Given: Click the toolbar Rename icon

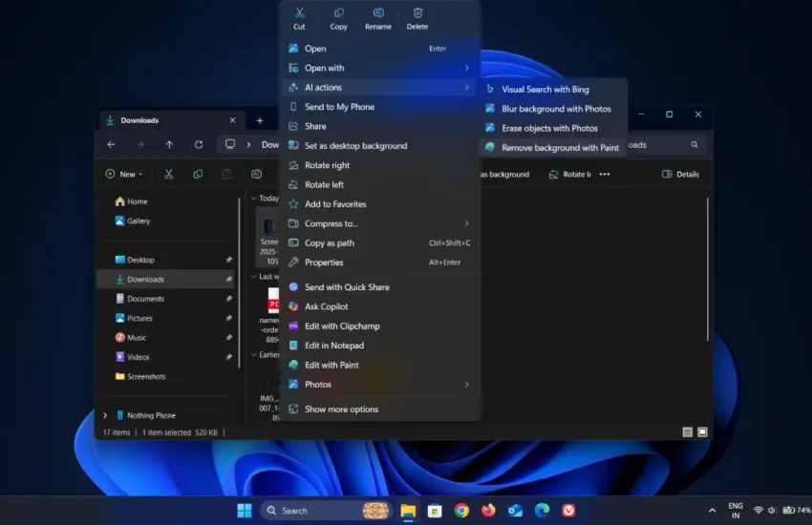Looking at the screenshot, I should tap(256, 175).
